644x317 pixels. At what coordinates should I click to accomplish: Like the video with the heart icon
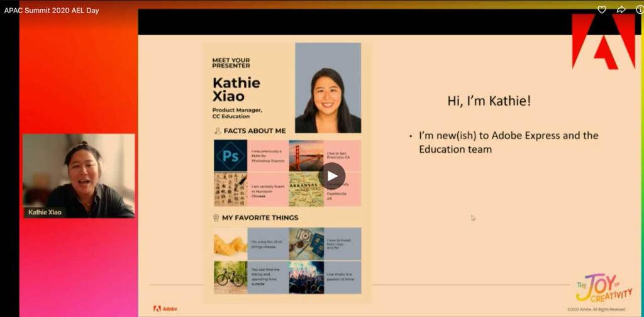[x=602, y=9]
